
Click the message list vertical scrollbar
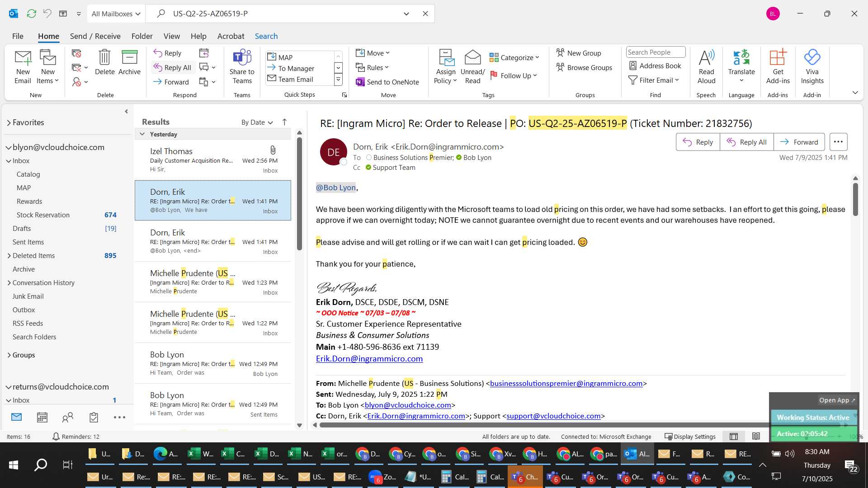299,194
